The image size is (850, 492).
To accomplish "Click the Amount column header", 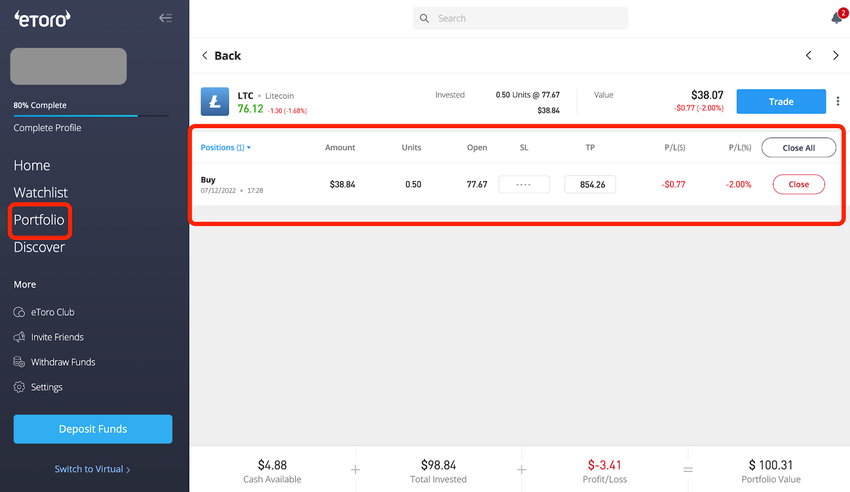I will coord(340,147).
